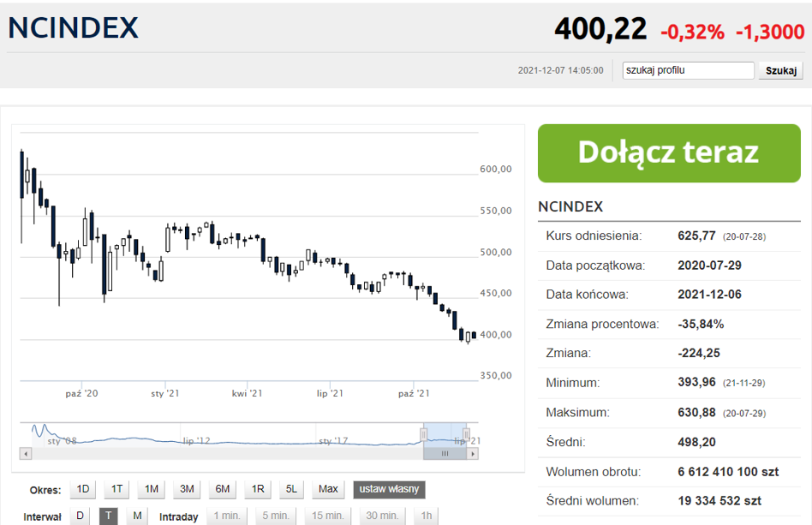Click Data początkowa value 2020-07-29
The image size is (812, 525).
pyautogui.click(x=709, y=265)
